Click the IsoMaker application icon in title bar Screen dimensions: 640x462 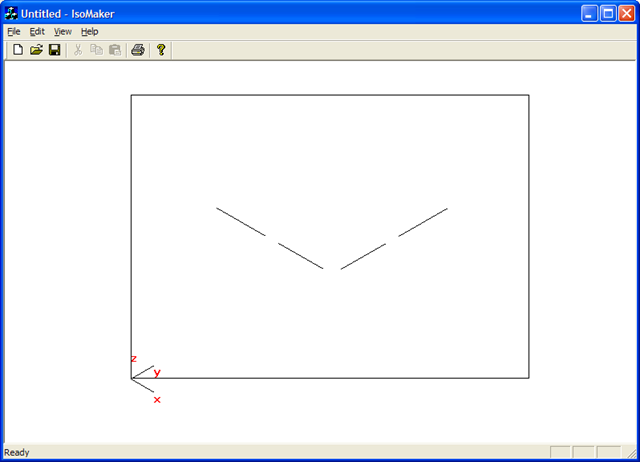coord(11,13)
